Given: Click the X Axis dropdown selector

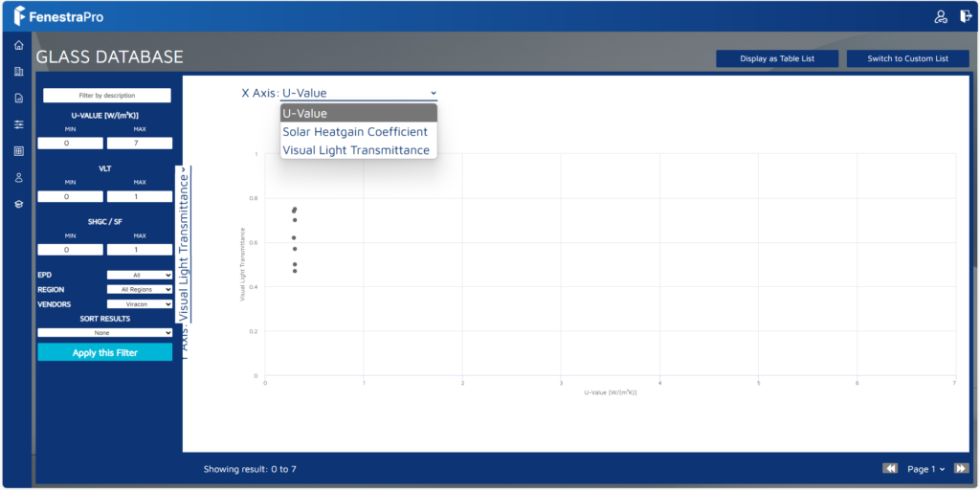Looking at the screenshot, I should point(359,93).
